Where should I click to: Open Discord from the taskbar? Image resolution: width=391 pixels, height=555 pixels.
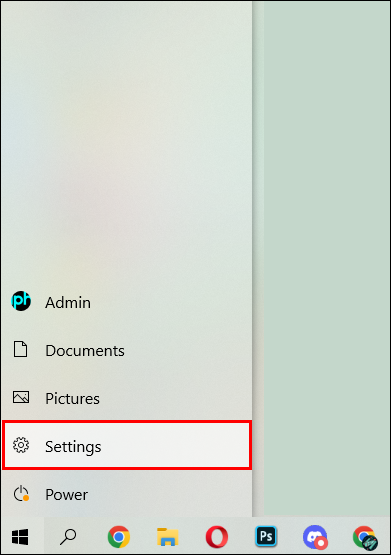tap(315, 537)
